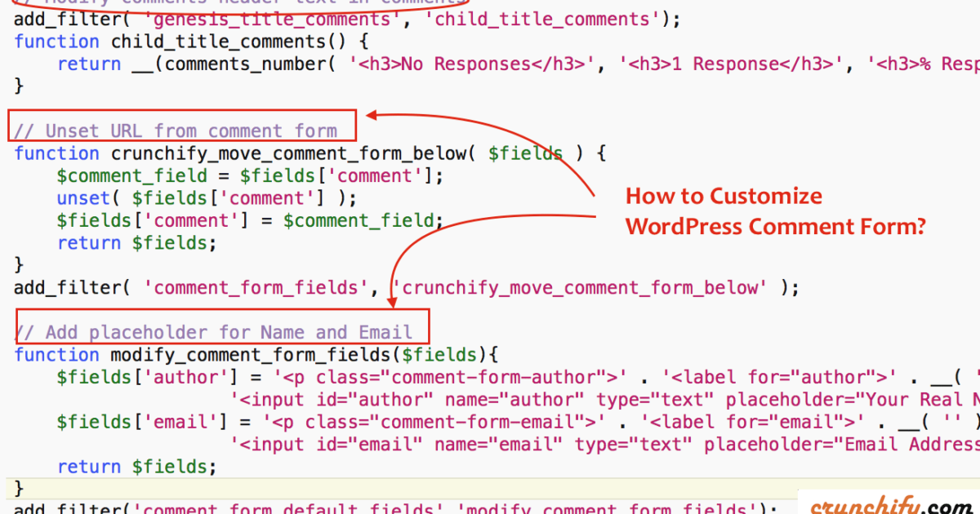Click the line "$fields['comment'] = $comment_field;"

tap(250, 220)
